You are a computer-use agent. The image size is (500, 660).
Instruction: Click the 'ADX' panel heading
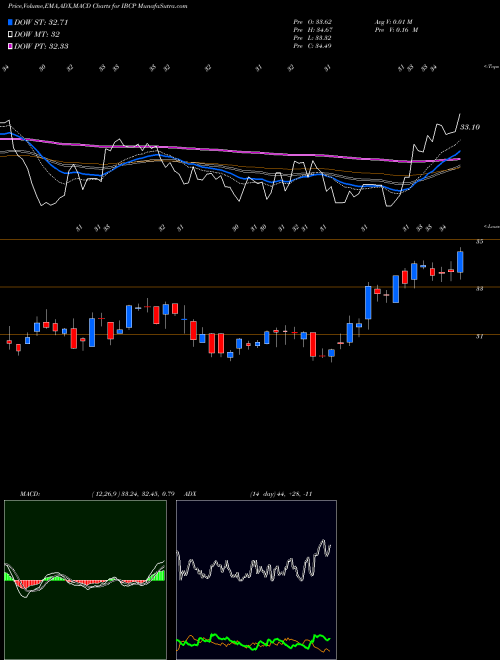pyautogui.click(x=190, y=494)
